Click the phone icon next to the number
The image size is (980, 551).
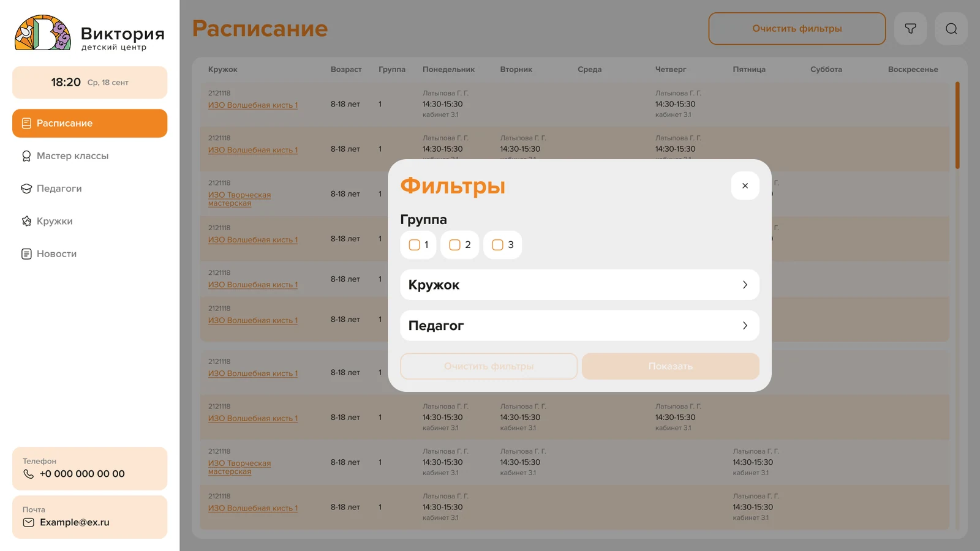point(28,474)
